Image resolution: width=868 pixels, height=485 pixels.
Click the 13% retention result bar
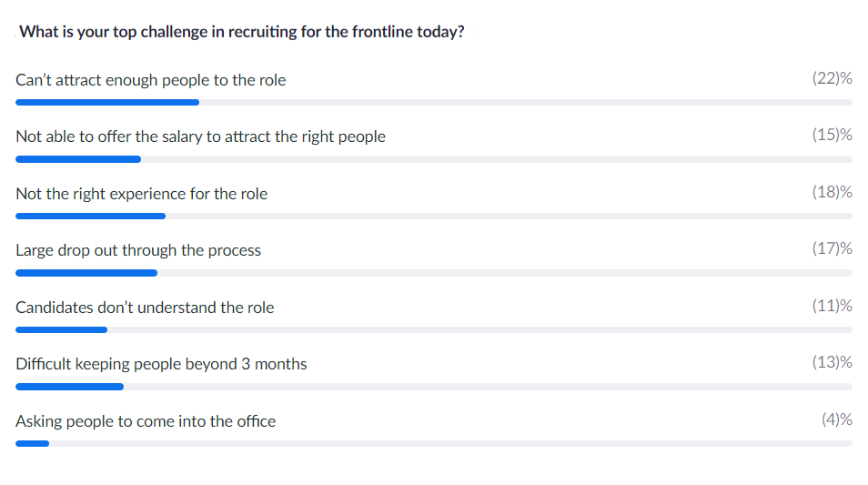click(x=434, y=387)
